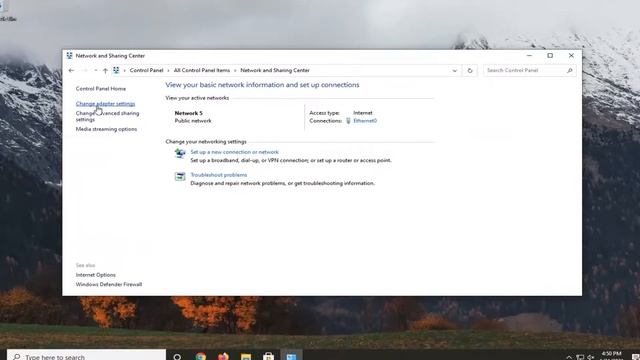Click the magnifier icon in search box
Image resolution: width=640 pixels, height=360 pixels.
570,71
